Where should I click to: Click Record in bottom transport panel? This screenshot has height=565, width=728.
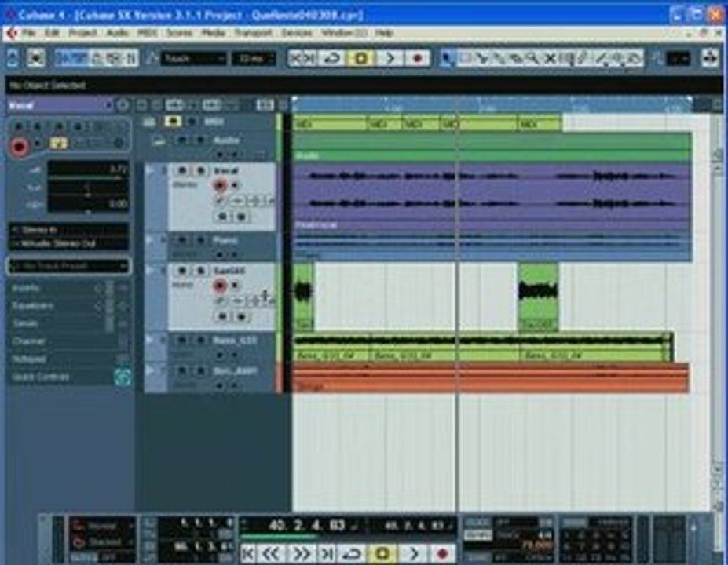[442, 553]
